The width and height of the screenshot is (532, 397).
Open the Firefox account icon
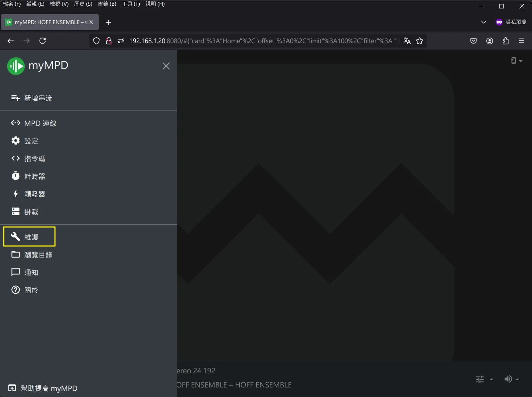(489, 41)
